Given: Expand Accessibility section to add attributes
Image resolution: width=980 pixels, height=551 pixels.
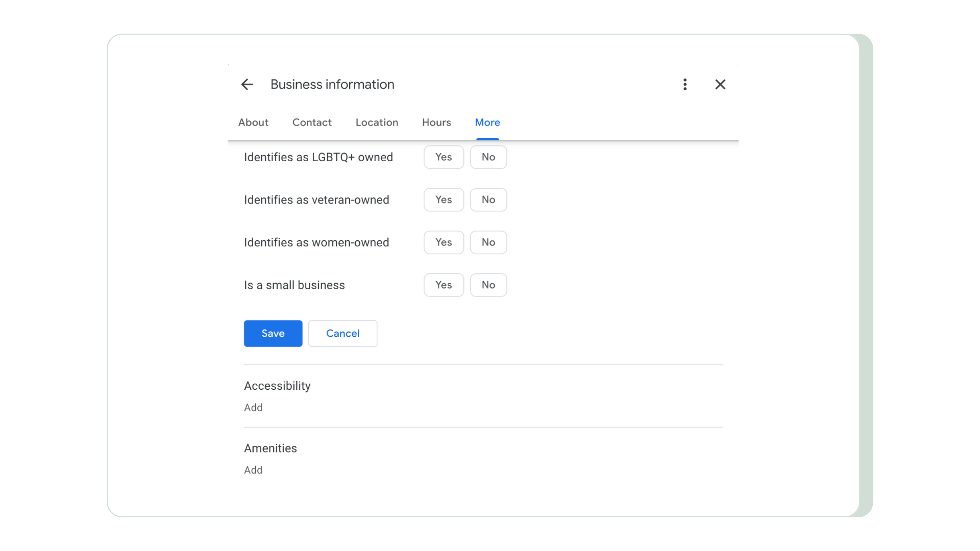Looking at the screenshot, I should [x=253, y=408].
